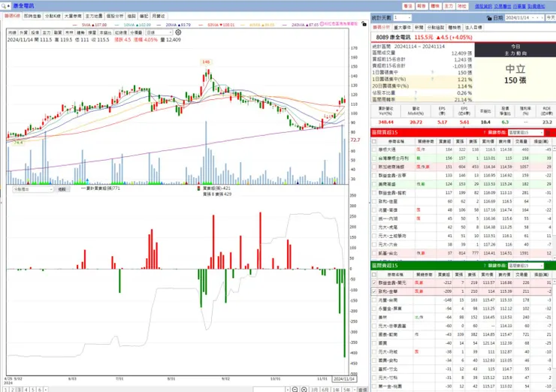556x392 pixels.
Task: Open the 統計天數 dropdown
Action: coord(402,18)
